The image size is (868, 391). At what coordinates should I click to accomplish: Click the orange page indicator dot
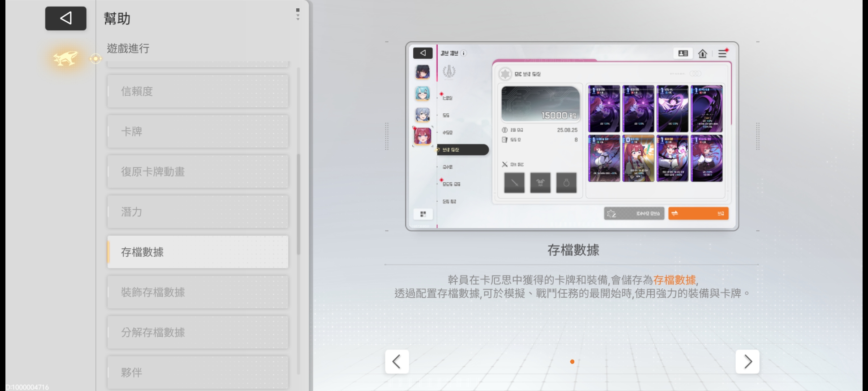click(572, 362)
